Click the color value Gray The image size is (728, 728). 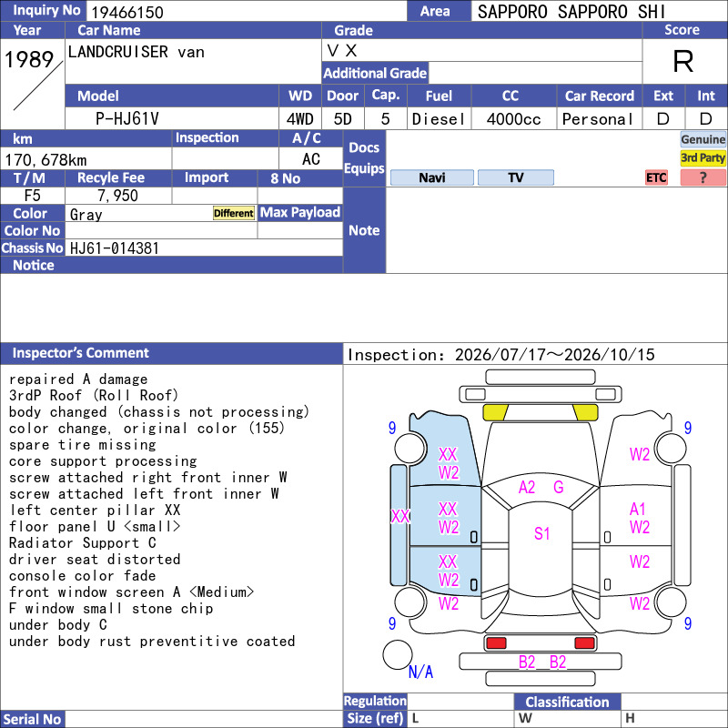click(86, 215)
